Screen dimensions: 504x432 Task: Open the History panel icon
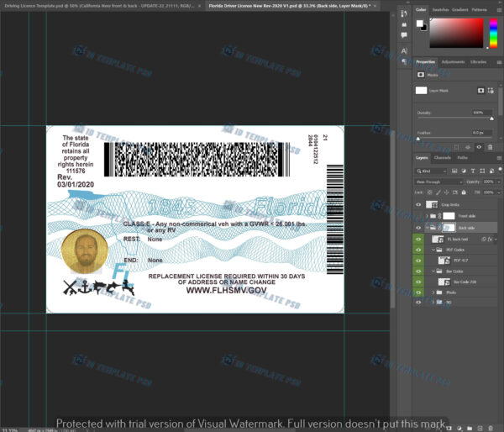coord(404,13)
